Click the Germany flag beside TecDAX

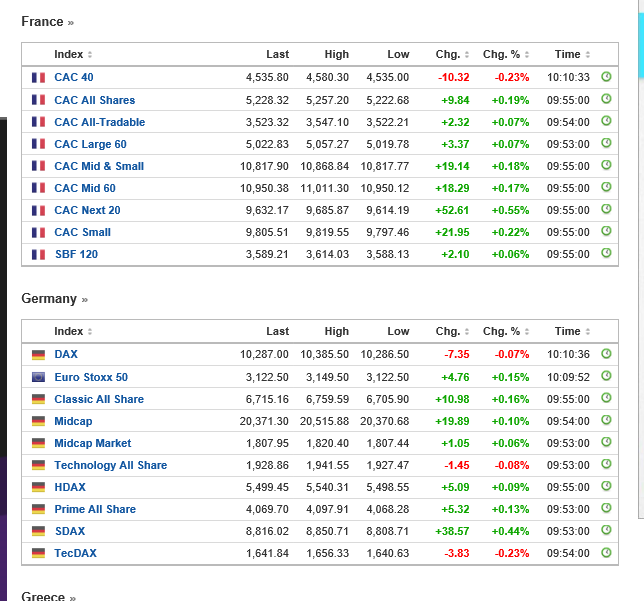coord(38,553)
